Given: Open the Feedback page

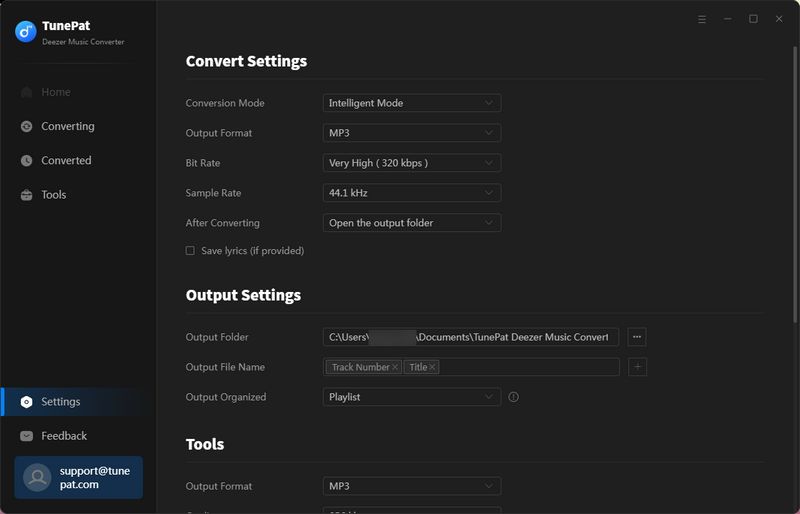Looking at the screenshot, I should [63, 436].
